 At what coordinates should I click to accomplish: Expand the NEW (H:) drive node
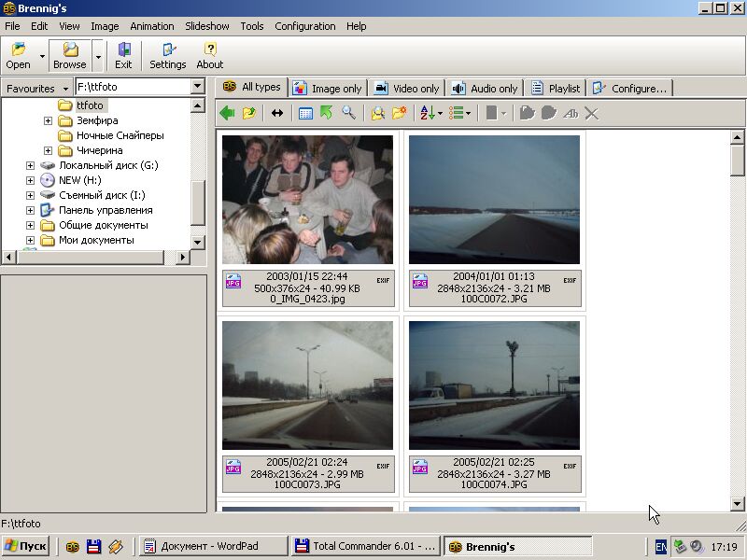click(30, 180)
